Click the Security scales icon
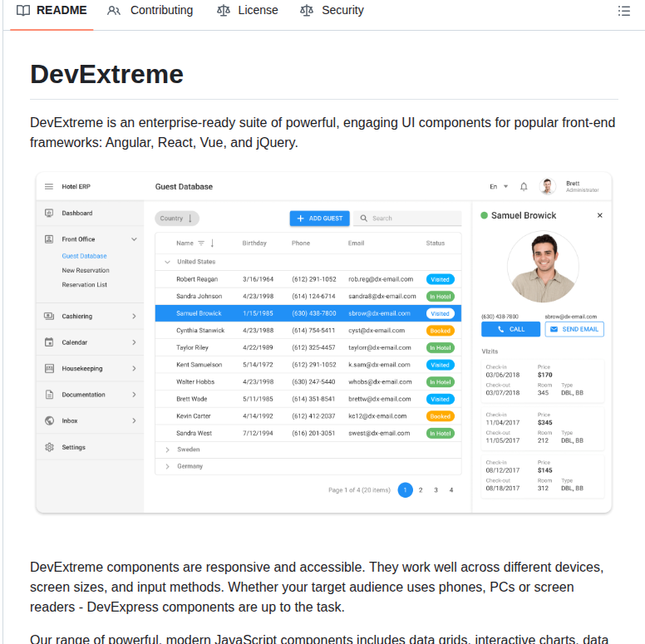This screenshot has width=645, height=644. coord(307,10)
